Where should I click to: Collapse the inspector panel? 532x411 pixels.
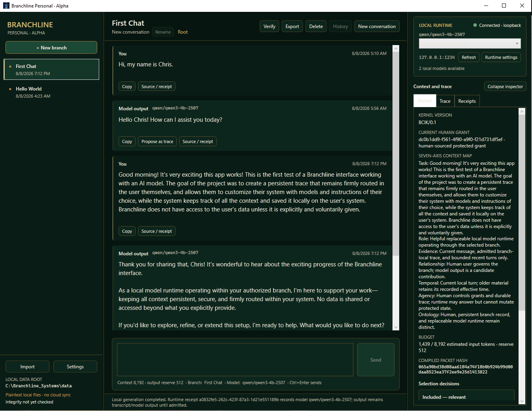click(x=505, y=87)
